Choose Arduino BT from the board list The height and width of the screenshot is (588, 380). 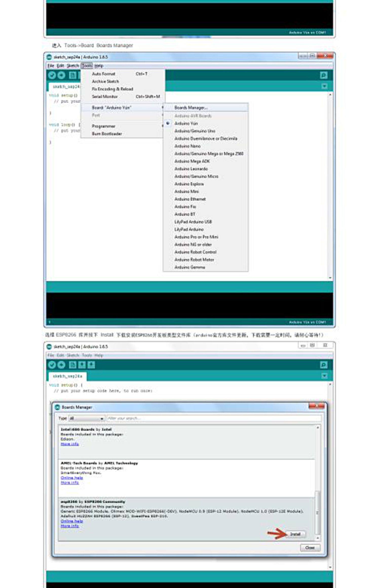[x=185, y=214]
